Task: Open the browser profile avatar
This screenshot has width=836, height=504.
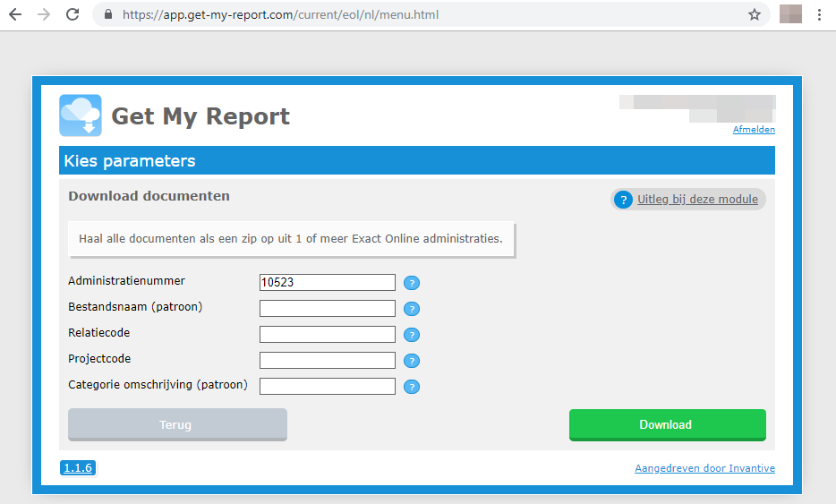Action: click(x=790, y=14)
